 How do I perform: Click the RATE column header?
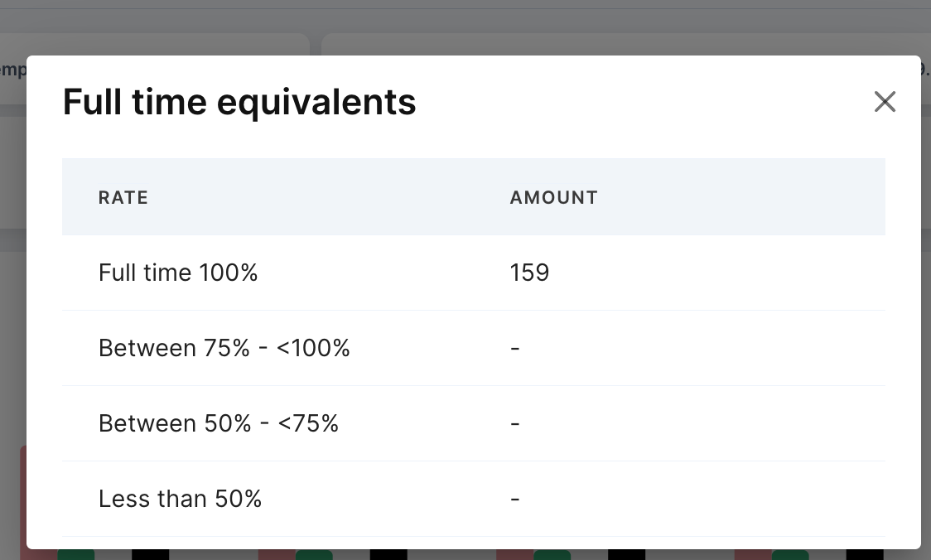[123, 197]
